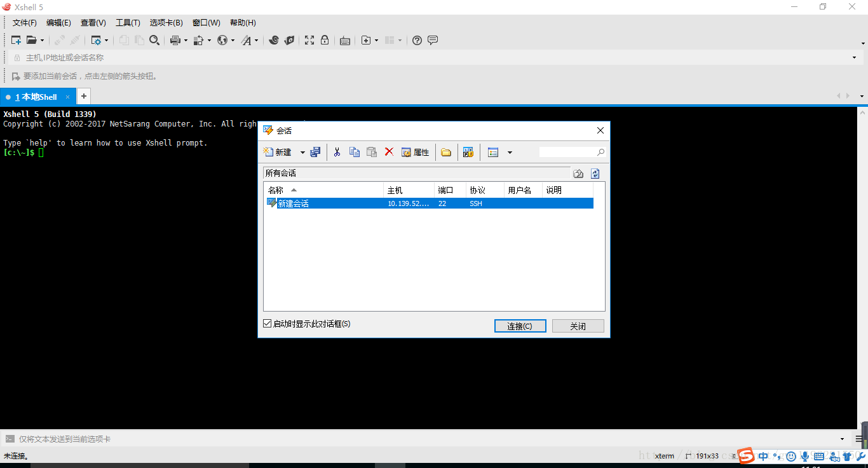Viewport: 868px width, 468px height.
Task: Click the speech bubble feedback icon
Action: coord(433,40)
